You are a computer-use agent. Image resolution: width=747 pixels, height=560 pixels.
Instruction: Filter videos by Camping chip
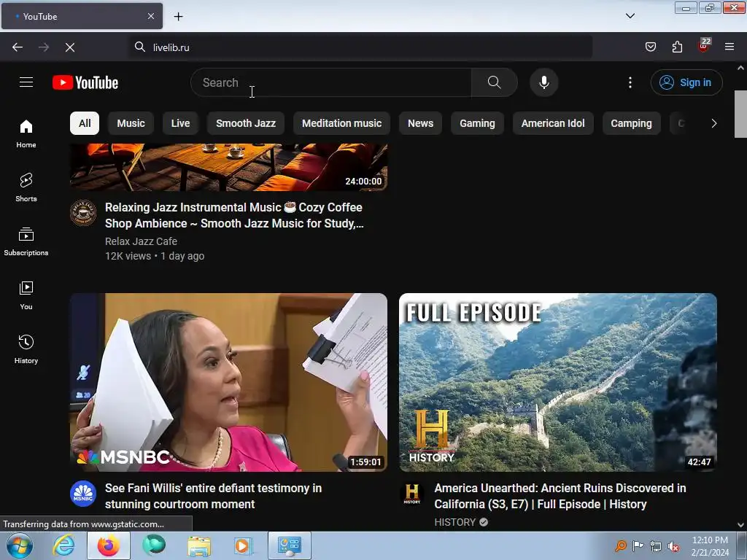[631, 123]
